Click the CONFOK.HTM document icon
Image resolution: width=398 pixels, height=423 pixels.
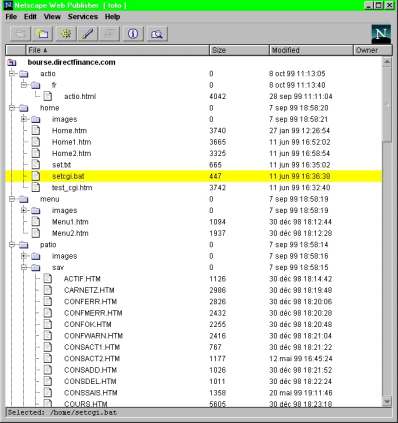coord(48,324)
